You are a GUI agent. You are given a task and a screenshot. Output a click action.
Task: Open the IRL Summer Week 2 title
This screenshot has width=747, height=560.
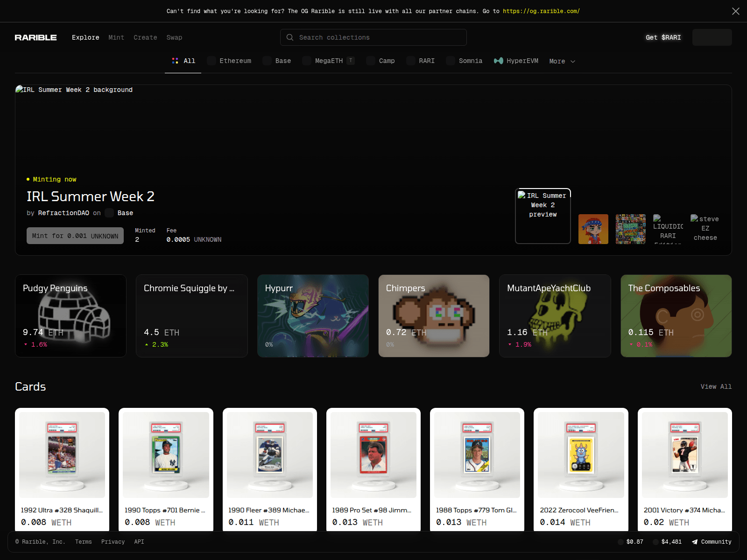click(x=91, y=196)
